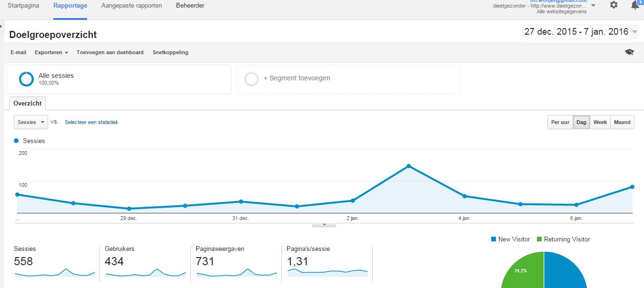Click the E-mail button
The width and height of the screenshot is (644, 288).
[x=18, y=52]
